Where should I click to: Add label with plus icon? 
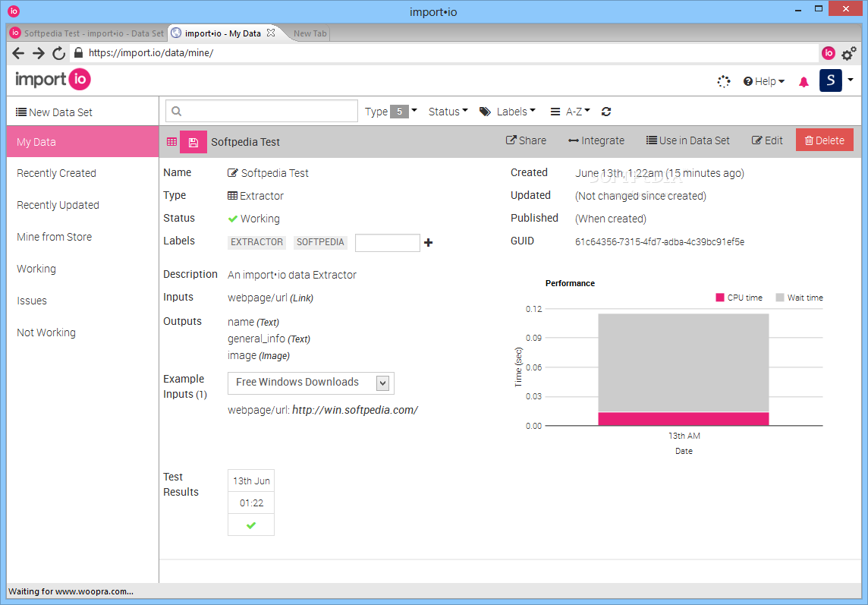pyautogui.click(x=428, y=242)
